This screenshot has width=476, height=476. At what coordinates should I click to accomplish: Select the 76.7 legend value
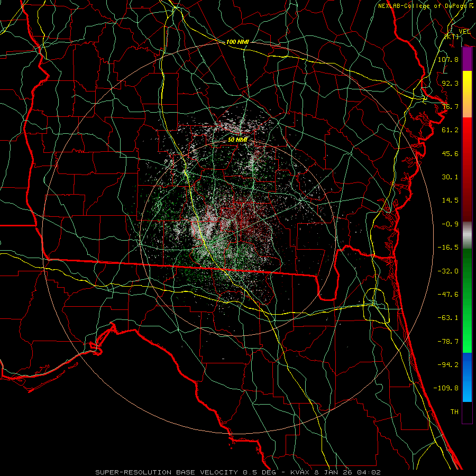tap(450, 106)
